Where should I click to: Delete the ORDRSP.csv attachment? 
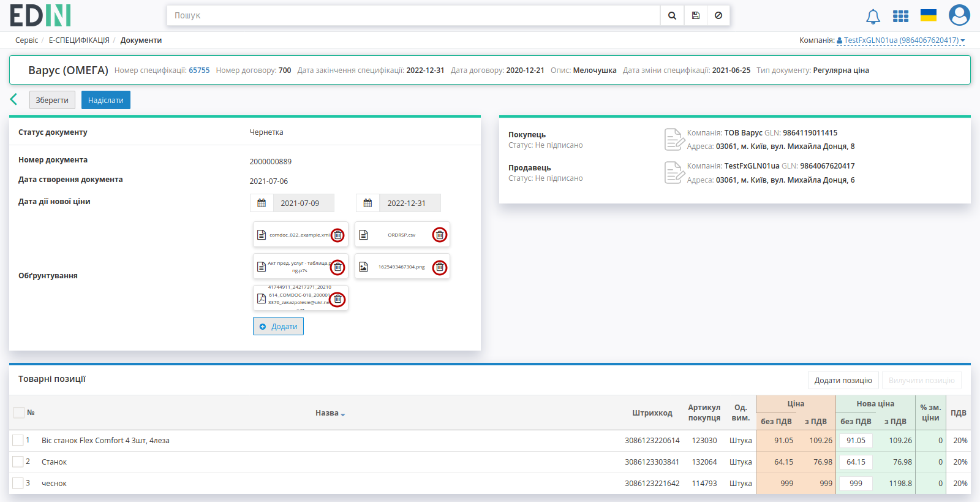(440, 235)
